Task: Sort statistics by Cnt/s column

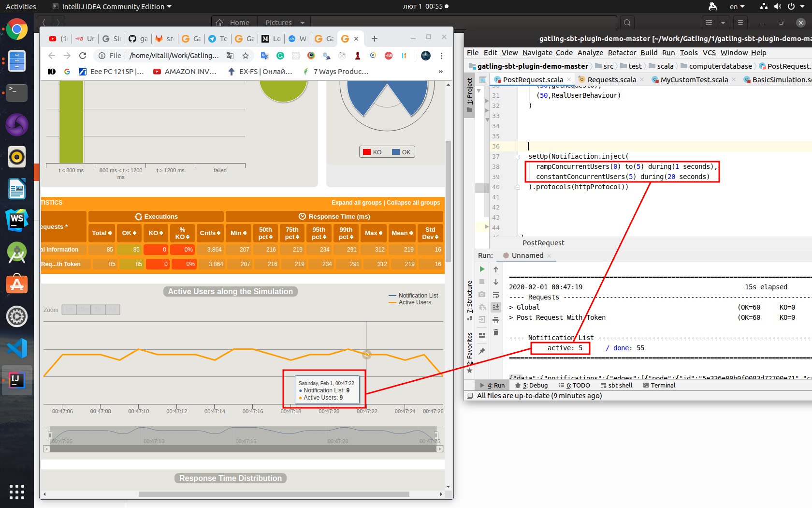Action: pyautogui.click(x=210, y=233)
